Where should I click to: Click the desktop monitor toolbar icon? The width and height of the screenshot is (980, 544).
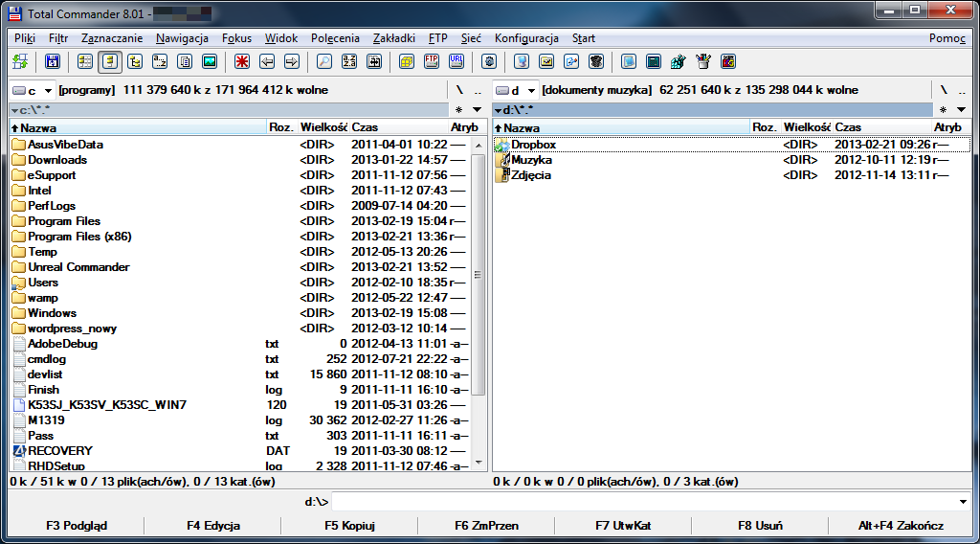(629, 61)
